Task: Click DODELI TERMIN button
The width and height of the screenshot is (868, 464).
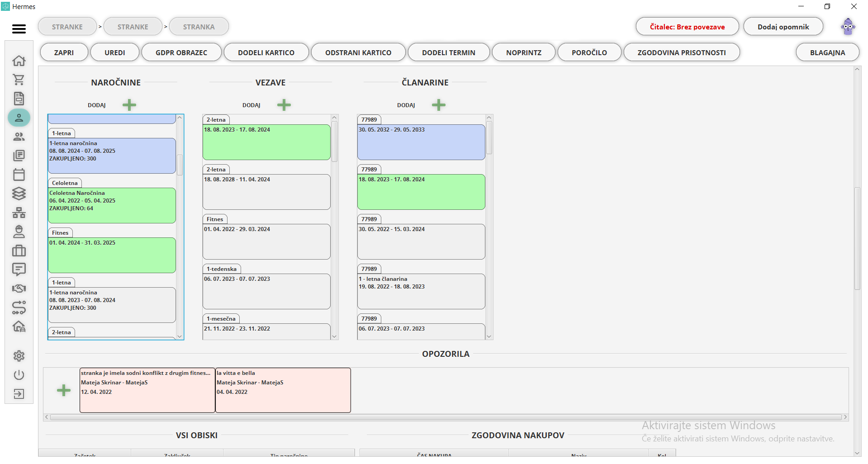Action: click(449, 52)
